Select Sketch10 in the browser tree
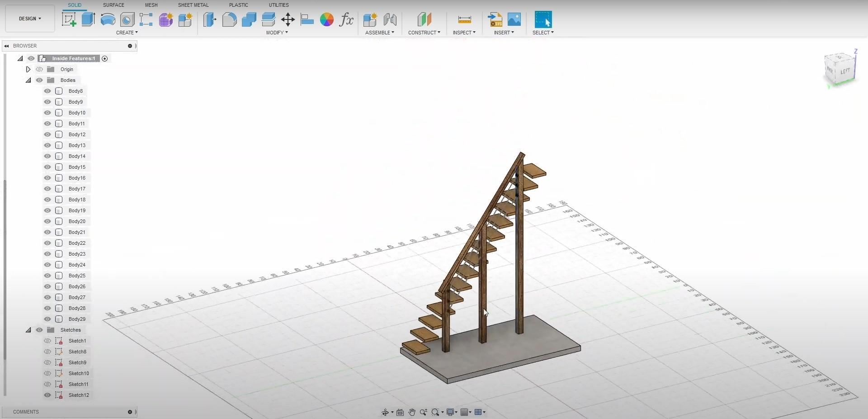This screenshot has width=868, height=419. (x=79, y=373)
